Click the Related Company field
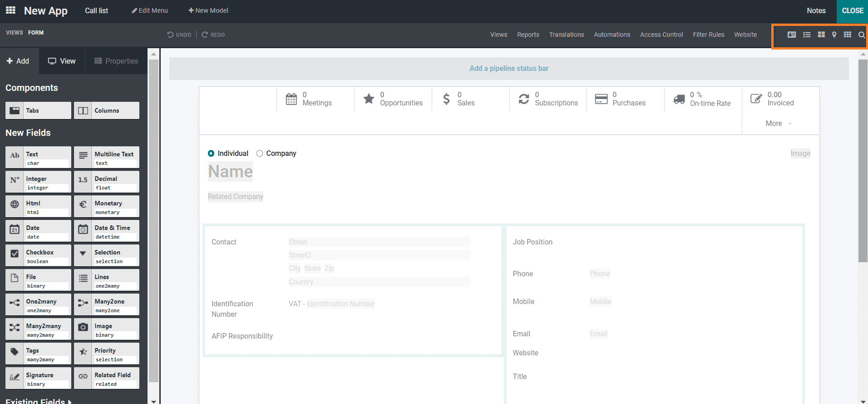Viewport: 868px width, 404px height. (x=236, y=197)
